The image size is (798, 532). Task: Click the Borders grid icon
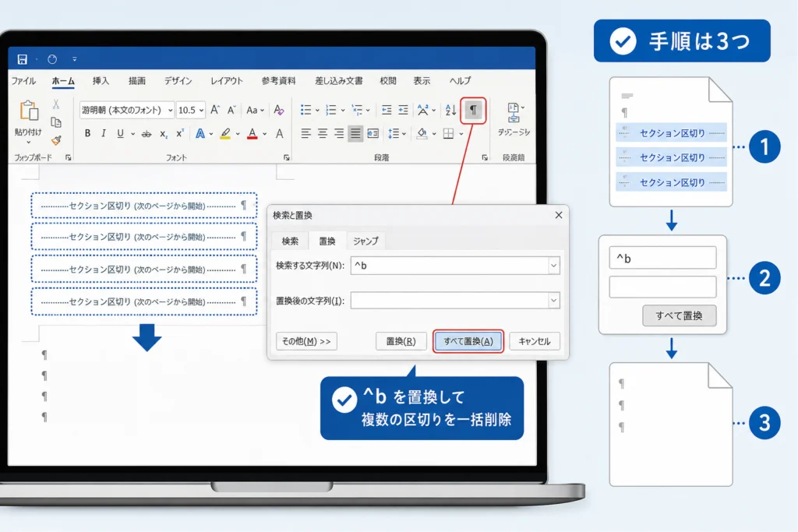click(448, 134)
